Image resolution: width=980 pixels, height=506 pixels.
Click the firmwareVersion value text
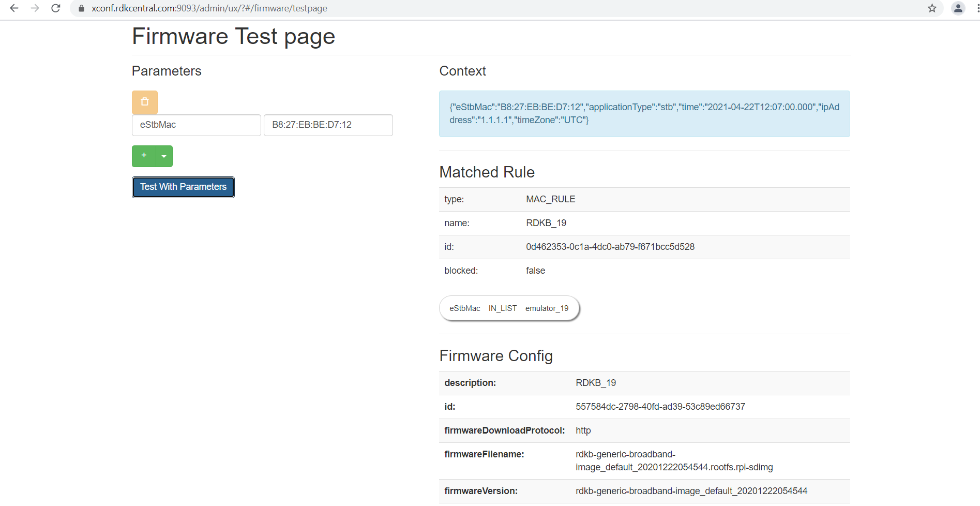[x=691, y=491]
